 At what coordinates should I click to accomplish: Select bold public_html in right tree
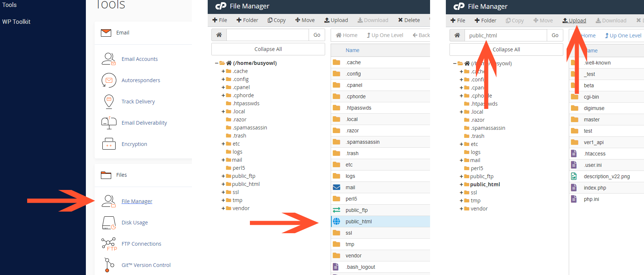(485, 184)
